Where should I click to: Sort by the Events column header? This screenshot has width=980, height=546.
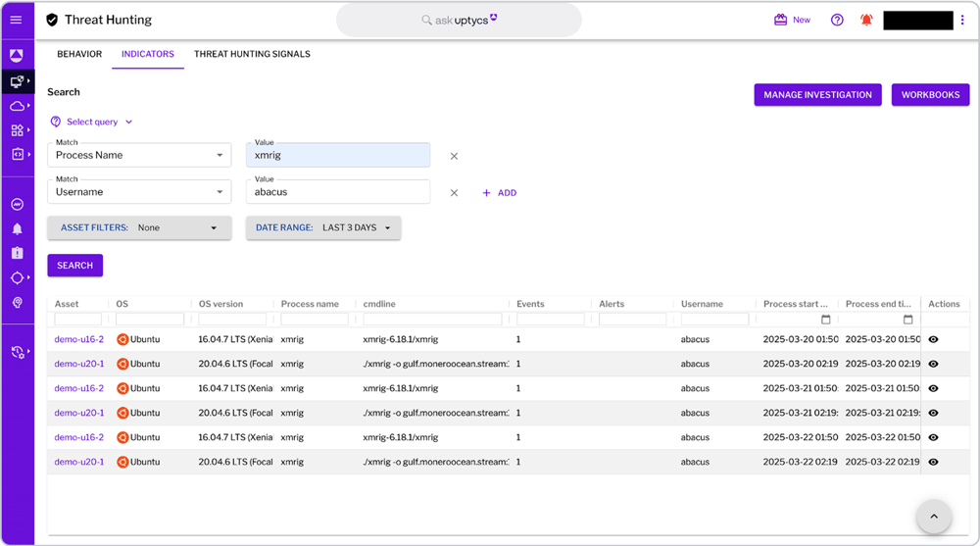click(x=530, y=304)
